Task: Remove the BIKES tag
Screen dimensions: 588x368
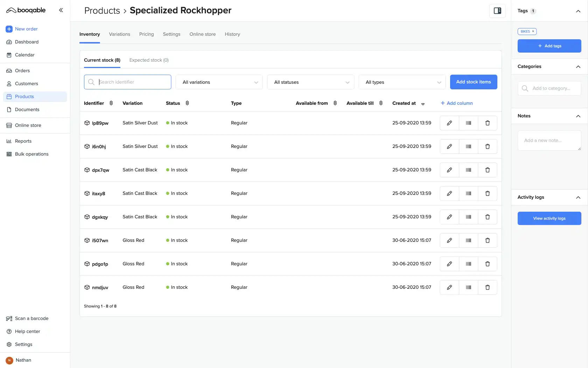Action: 533,32
